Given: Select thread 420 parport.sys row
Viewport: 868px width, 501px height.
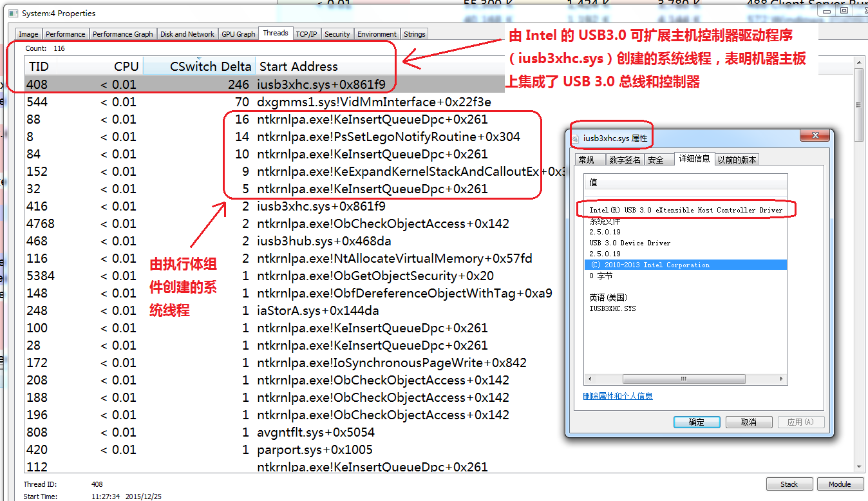Looking at the screenshot, I should click(265, 449).
